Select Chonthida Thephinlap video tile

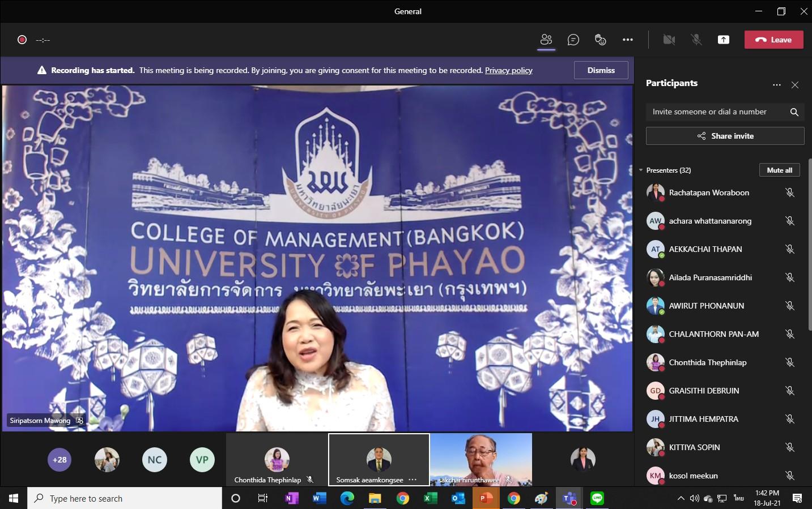tap(277, 460)
